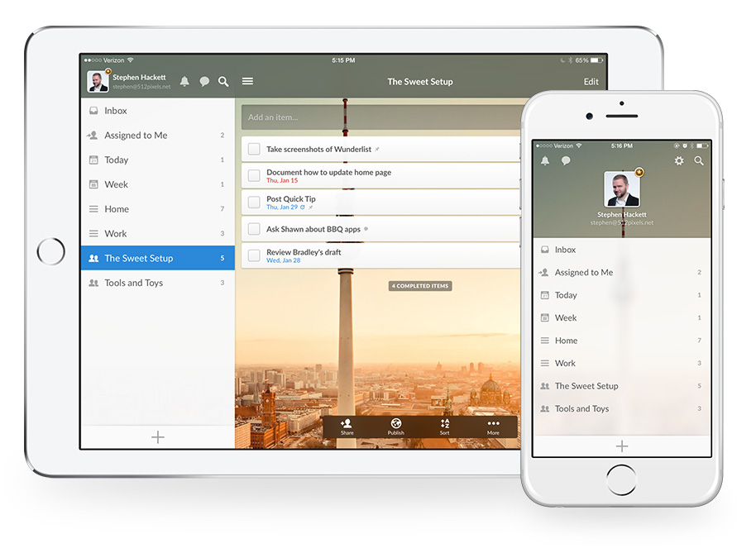756x553 pixels.
Task: Open Tools and Toys in iPad sidebar
Action: click(158, 283)
